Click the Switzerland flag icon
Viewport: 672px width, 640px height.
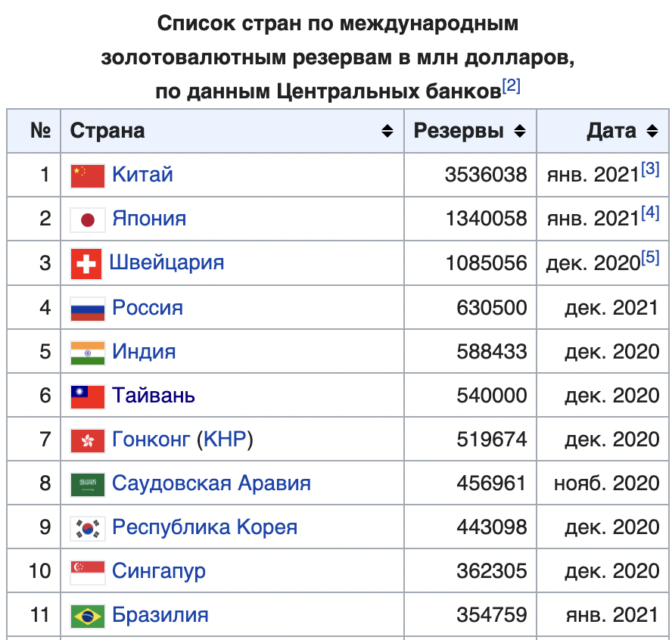[86, 264]
